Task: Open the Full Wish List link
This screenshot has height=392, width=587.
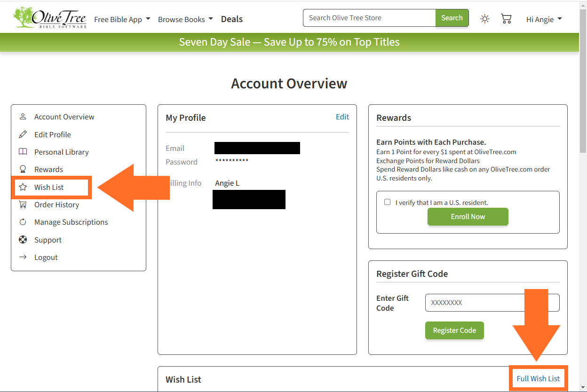Action: (538, 378)
